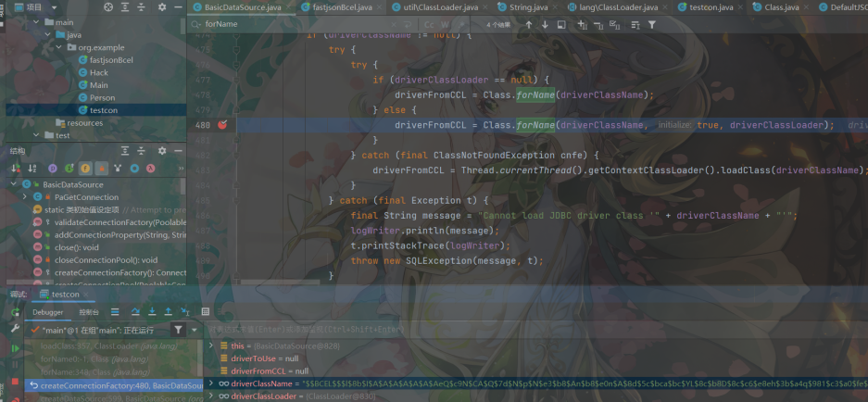Toggle show fields orange F icon

85,168
